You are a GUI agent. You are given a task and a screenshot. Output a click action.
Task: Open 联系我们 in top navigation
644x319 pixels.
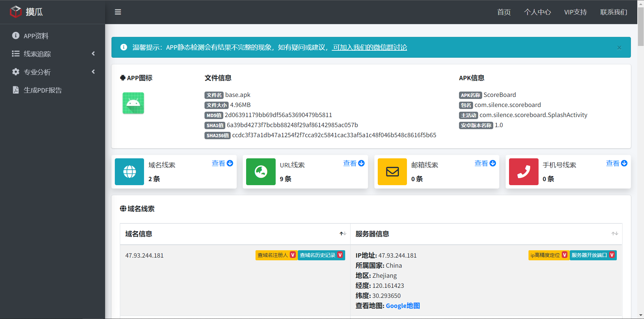point(614,12)
